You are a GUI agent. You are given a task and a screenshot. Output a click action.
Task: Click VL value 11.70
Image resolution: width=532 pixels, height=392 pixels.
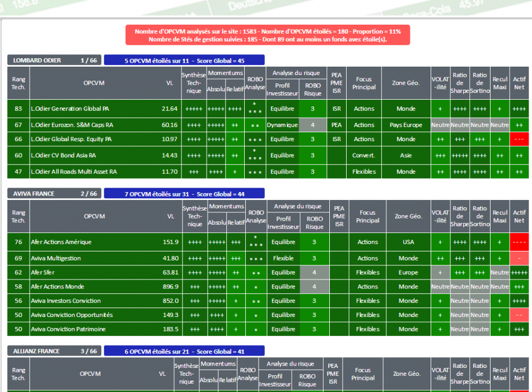170,172
